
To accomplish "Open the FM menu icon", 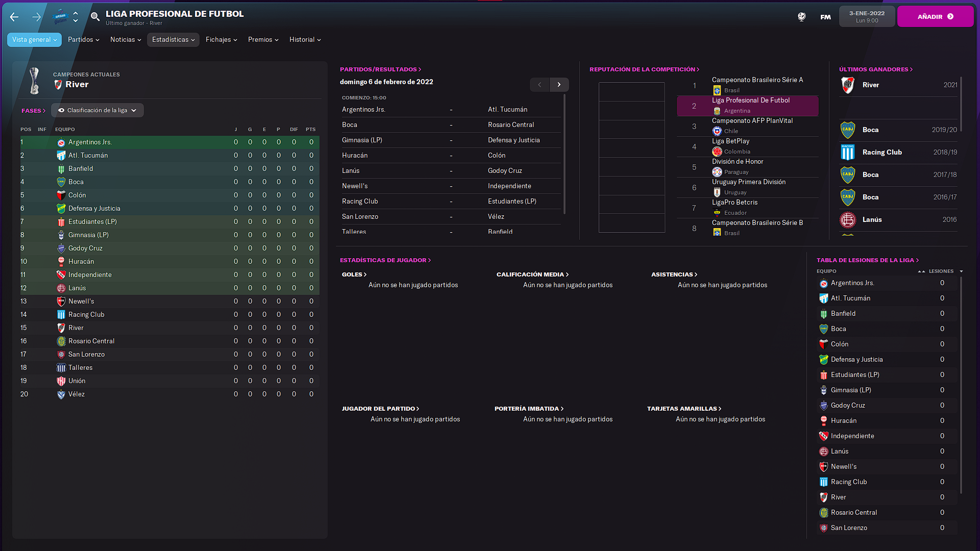I will coord(825,17).
